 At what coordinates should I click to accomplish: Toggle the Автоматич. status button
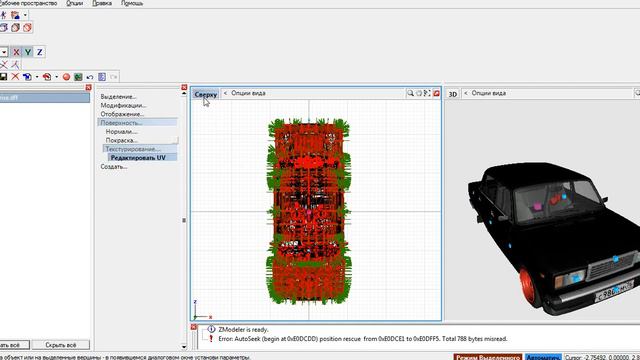(543, 357)
